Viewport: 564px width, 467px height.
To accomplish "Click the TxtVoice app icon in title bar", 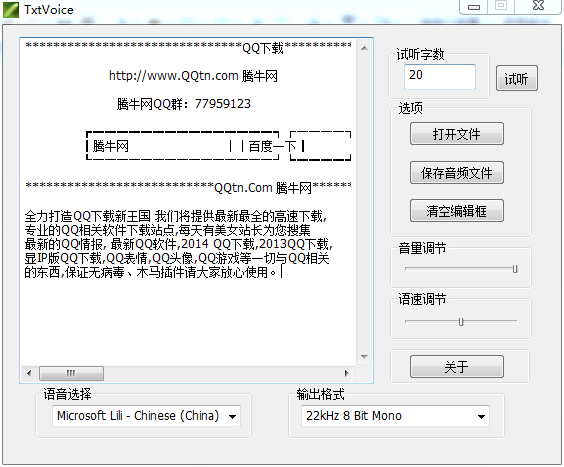I will [x=11, y=9].
